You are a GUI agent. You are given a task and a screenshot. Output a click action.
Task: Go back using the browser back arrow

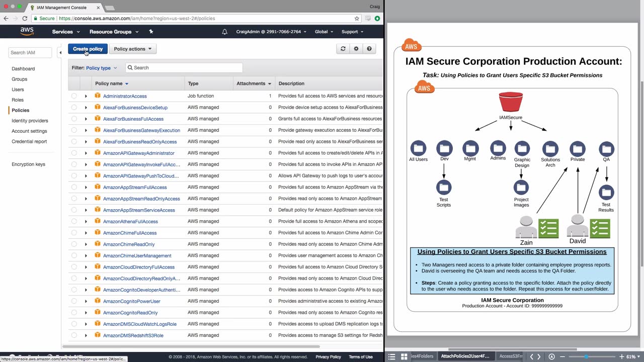(6, 19)
